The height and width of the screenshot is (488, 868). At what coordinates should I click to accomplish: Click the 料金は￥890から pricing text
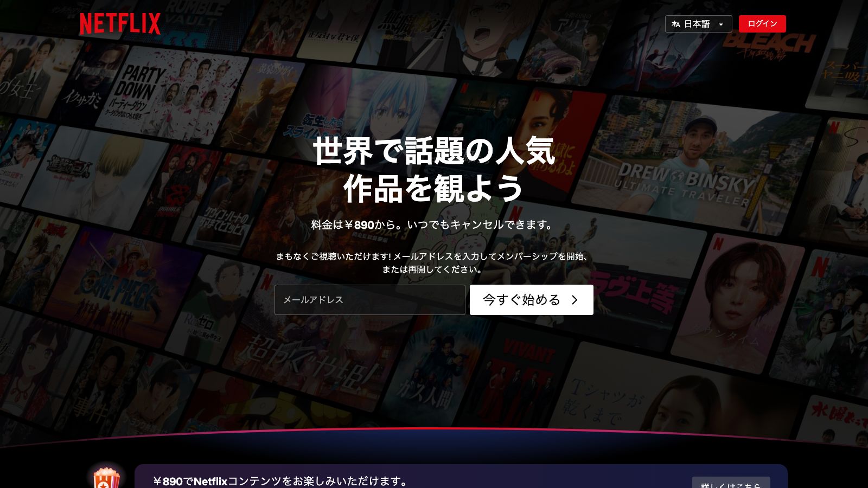tap(432, 224)
